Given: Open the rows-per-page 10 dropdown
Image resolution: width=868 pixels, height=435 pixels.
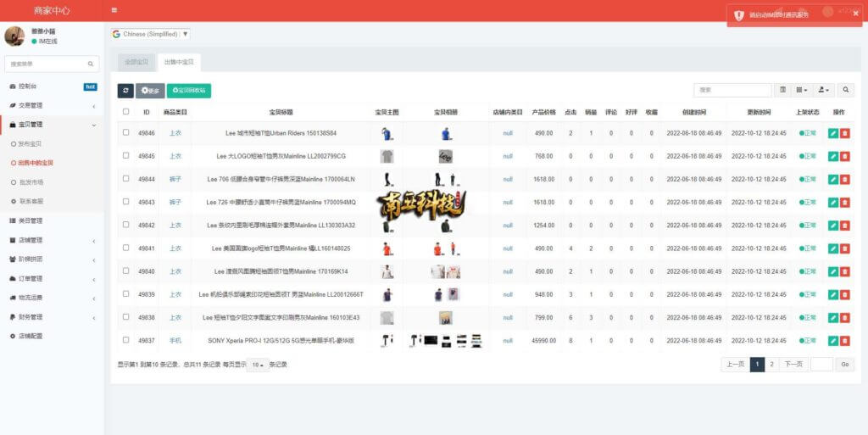Looking at the screenshot, I should click(258, 365).
